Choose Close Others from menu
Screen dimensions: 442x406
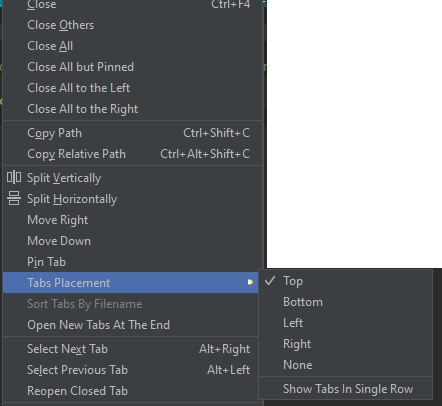(x=133, y=25)
